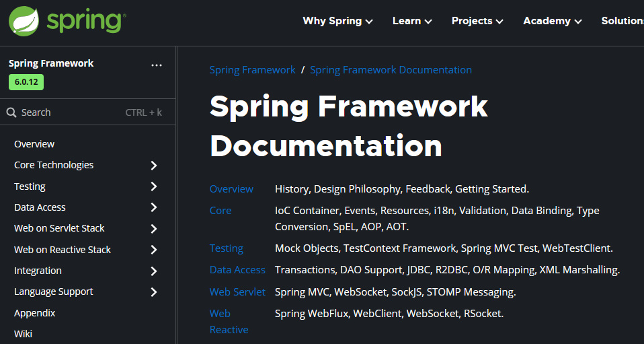
Task: Open the Overview link in content
Action: click(231, 189)
